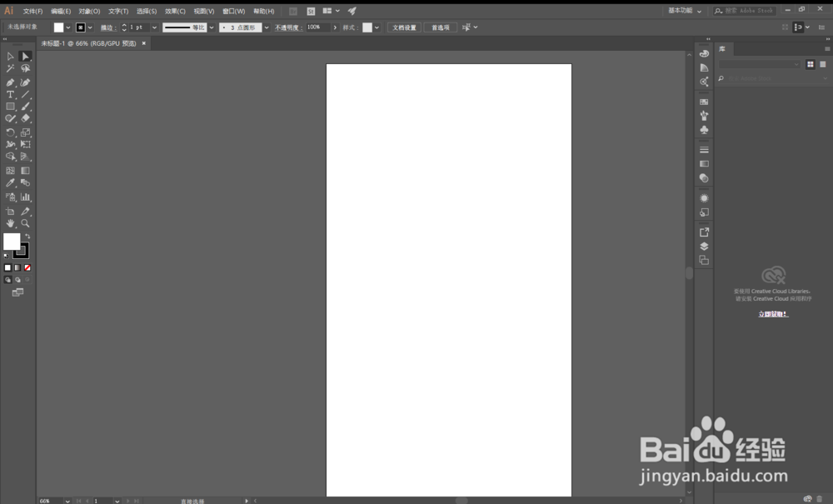Viewport: 833px width, 504px height.
Task: Open stroke color dropdown in control bar
Action: tap(90, 27)
